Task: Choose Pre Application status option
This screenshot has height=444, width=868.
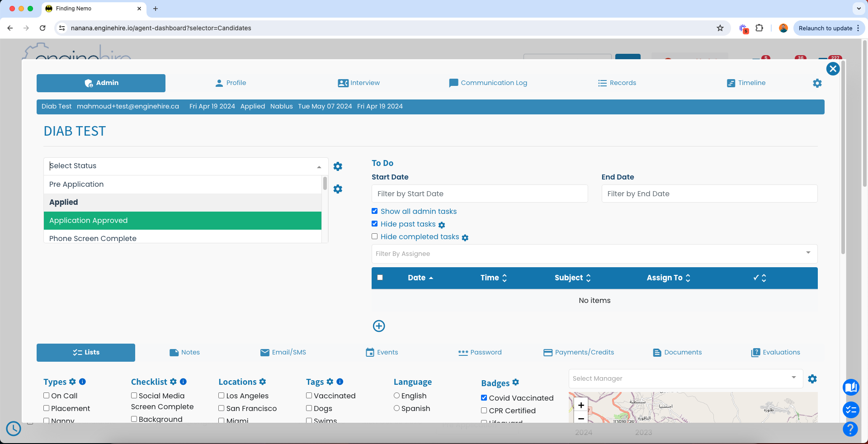Action: click(x=183, y=184)
